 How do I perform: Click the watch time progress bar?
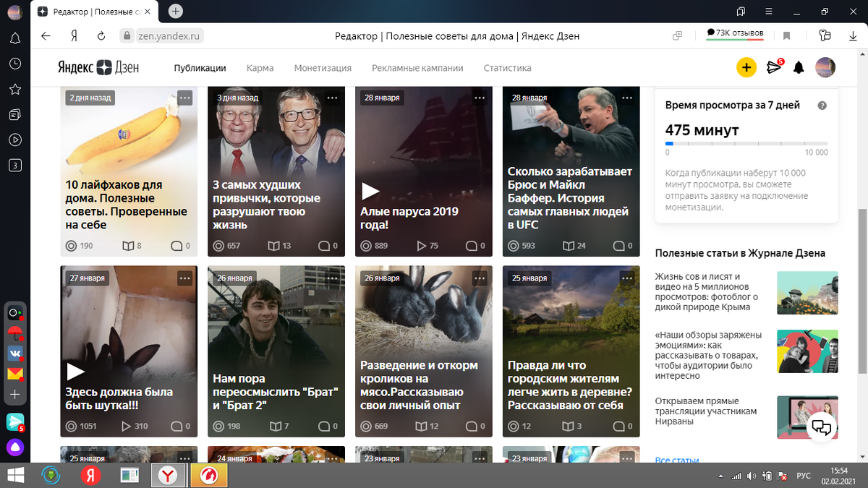click(x=746, y=144)
